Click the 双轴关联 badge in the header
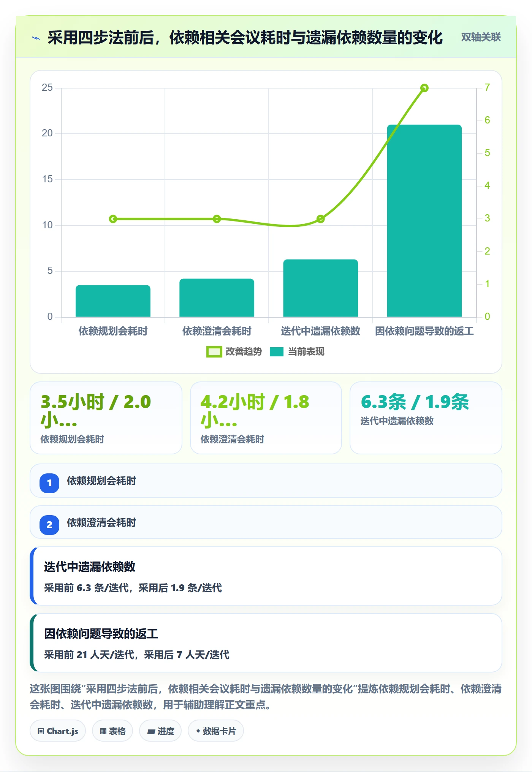 coord(481,37)
